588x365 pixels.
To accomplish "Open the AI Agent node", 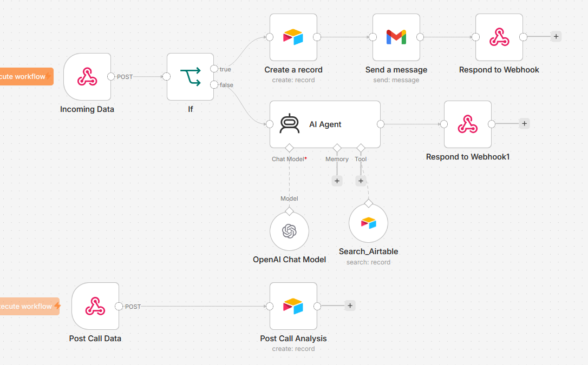I will click(325, 124).
